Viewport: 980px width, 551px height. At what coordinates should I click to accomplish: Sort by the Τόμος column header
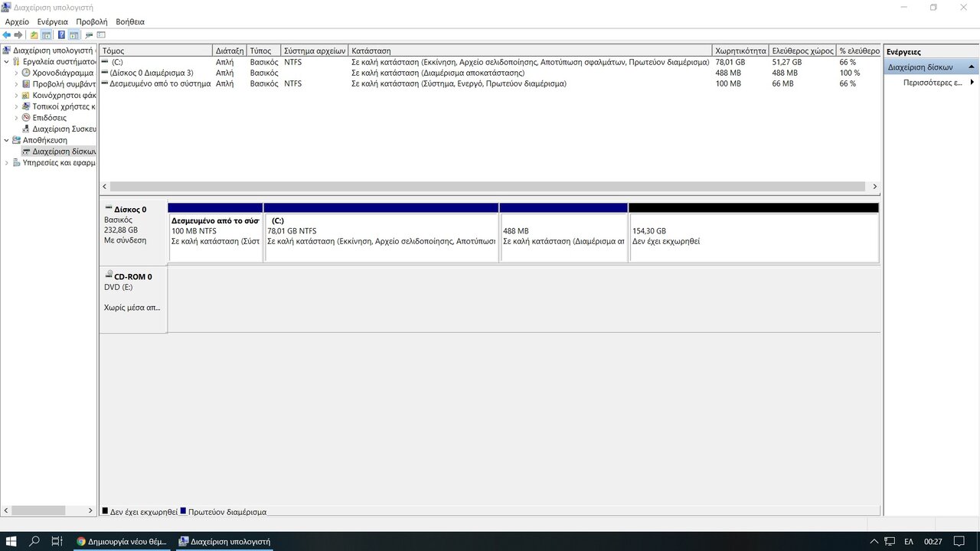(x=156, y=51)
